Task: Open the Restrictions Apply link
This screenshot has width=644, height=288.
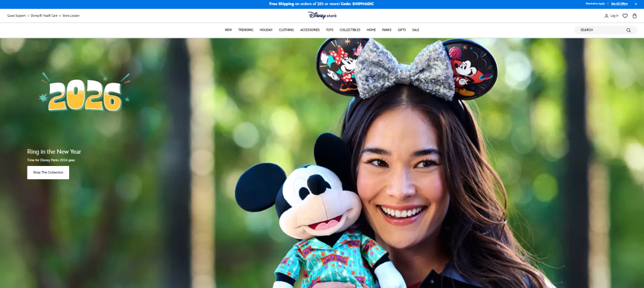Action: tap(595, 4)
